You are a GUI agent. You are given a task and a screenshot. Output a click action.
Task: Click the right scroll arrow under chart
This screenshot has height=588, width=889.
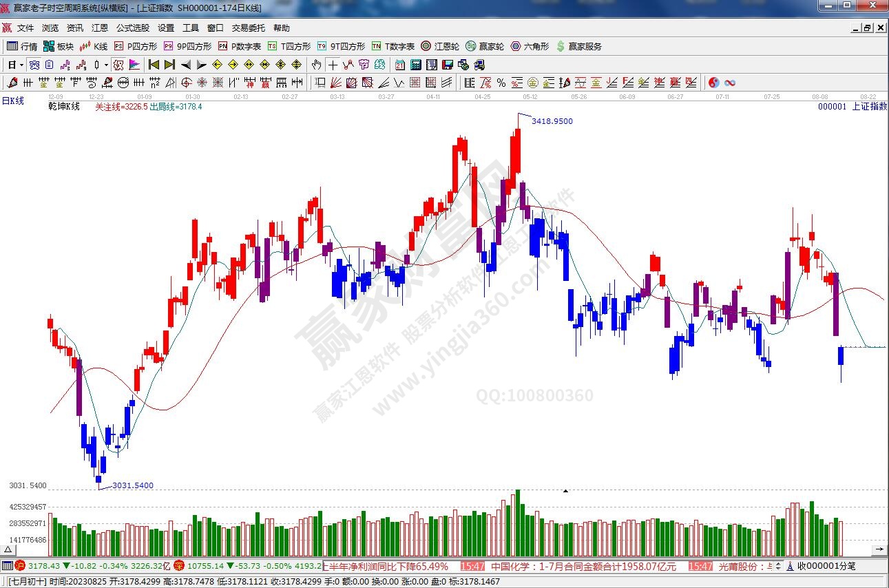(879, 549)
